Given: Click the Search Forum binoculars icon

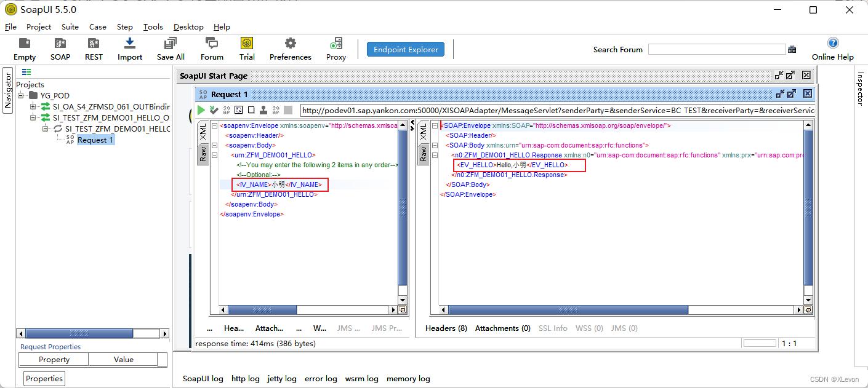Looking at the screenshot, I should [x=792, y=49].
